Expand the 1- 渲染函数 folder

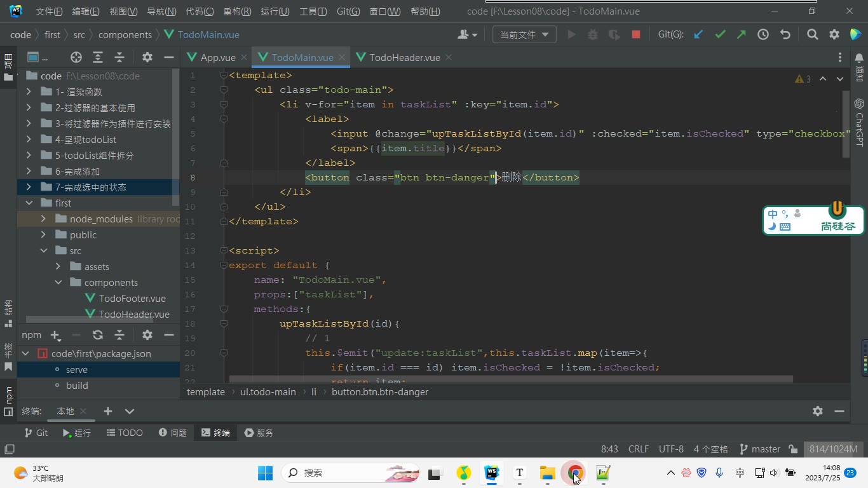[29, 91]
